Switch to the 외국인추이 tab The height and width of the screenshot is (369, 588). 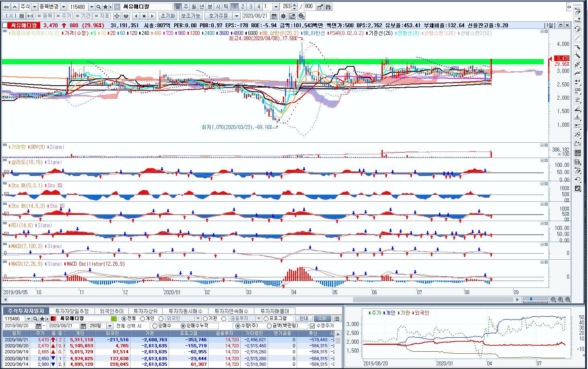(x=111, y=311)
